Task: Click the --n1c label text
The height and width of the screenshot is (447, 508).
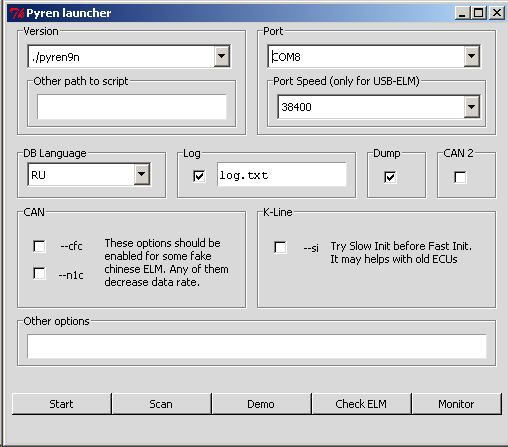Action: (x=71, y=275)
